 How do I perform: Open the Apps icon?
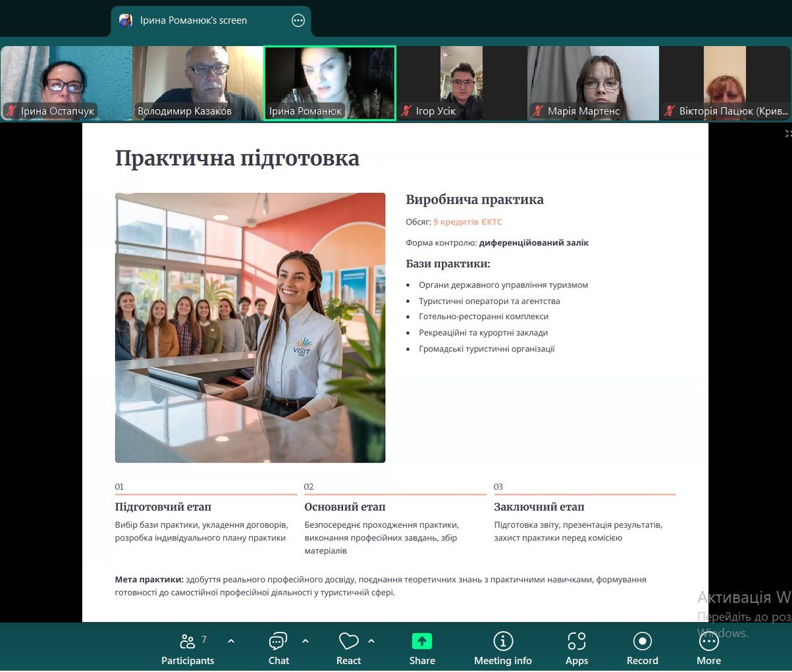(577, 641)
